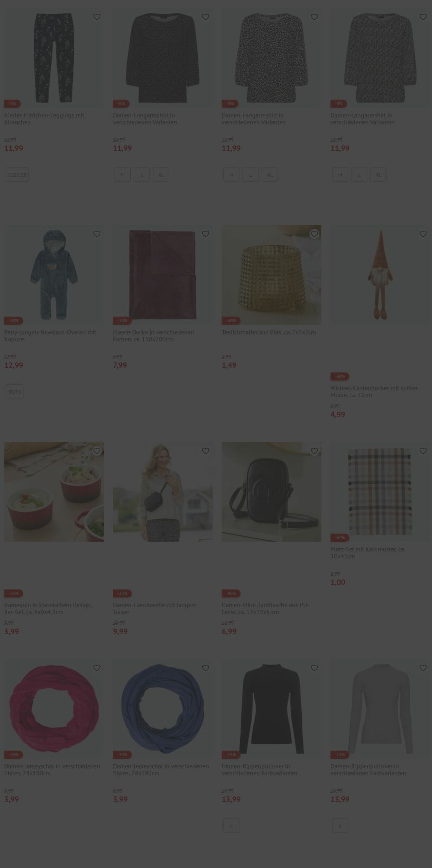The width and height of the screenshot is (432, 868).
Task: Select size 122/128 for girls leggings
Action: tap(17, 175)
